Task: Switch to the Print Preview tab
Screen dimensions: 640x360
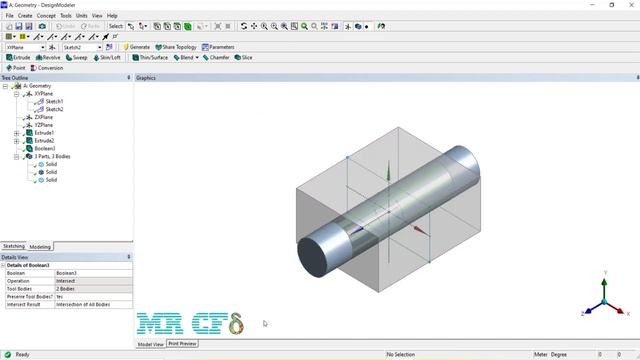Action: tap(182, 344)
